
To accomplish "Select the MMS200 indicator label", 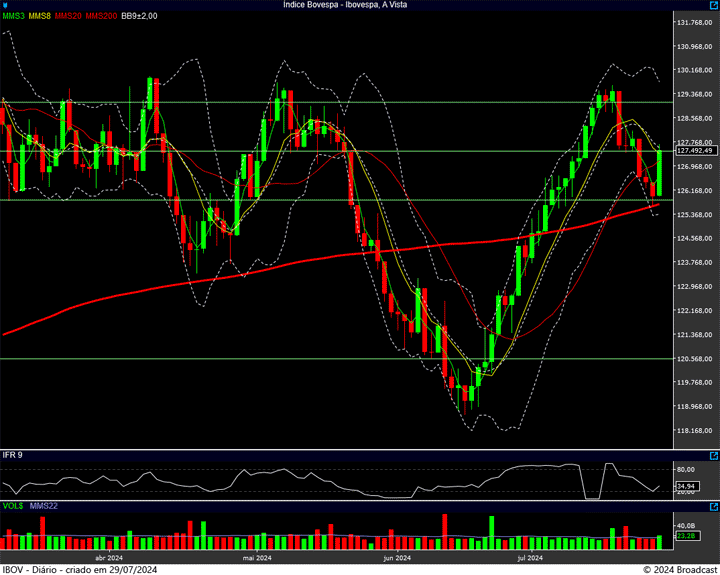I will (x=100, y=16).
